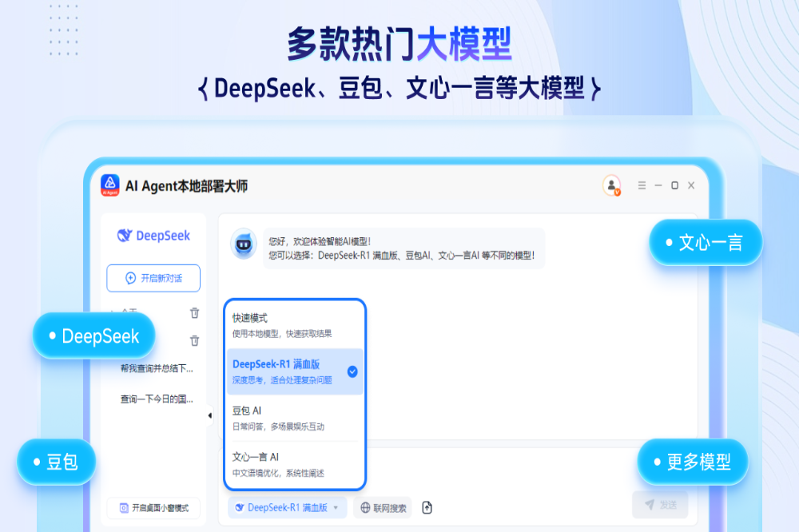The image size is (799, 532).
Task: Open the user account avatar
Action: [611, 185]
